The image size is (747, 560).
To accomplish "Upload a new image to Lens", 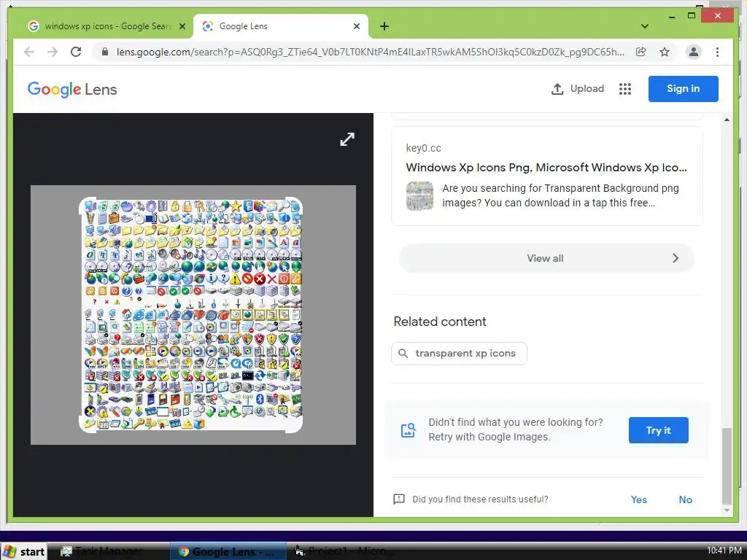I will (578, 88).
